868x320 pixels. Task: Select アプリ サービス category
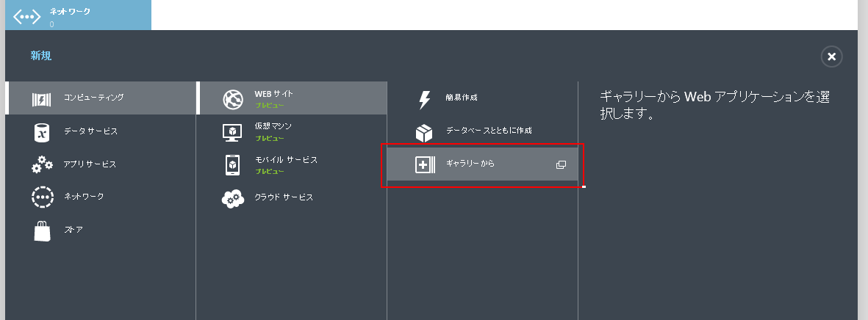[101, 164]
